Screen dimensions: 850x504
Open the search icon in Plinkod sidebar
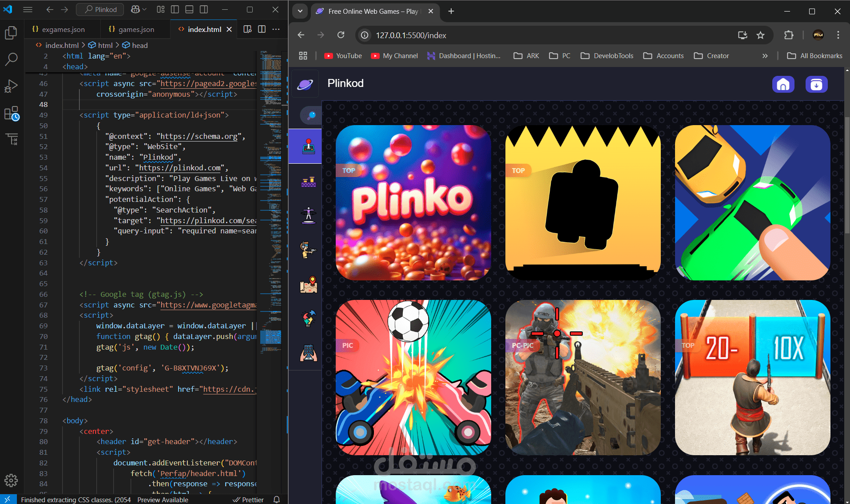tap(311, 115)
